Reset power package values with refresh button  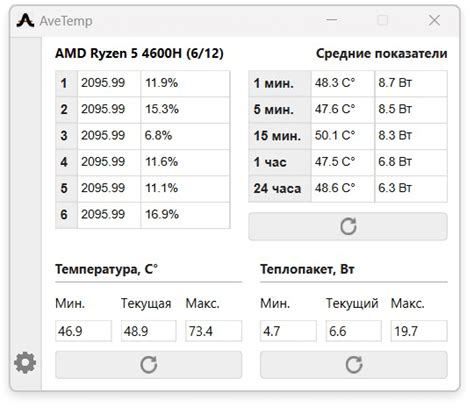[x=354, y=365]
